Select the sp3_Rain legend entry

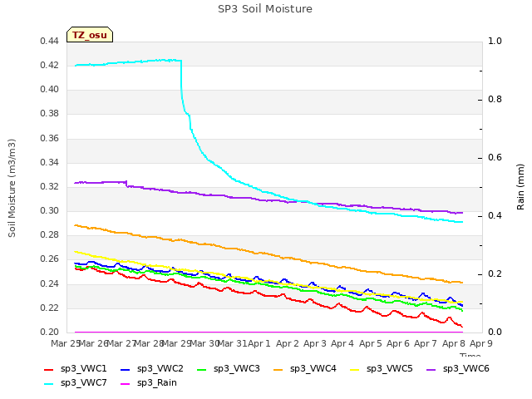(149, 383)
